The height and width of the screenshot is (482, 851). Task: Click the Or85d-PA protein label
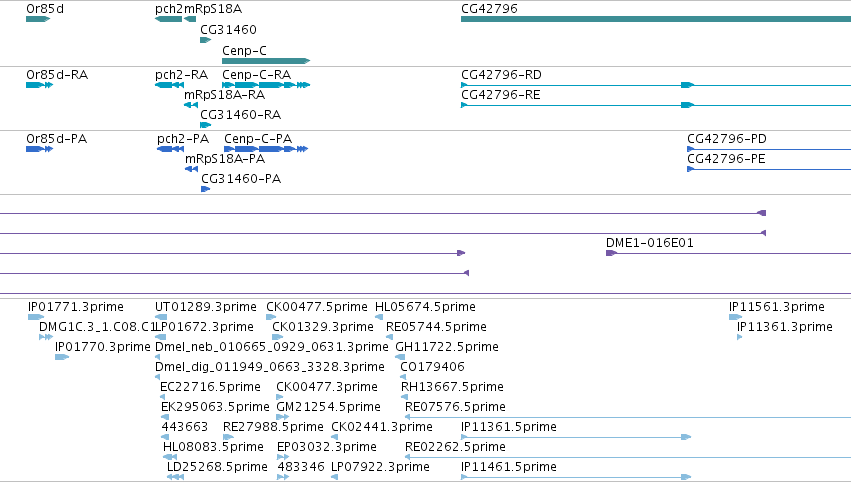coord(56,139)
